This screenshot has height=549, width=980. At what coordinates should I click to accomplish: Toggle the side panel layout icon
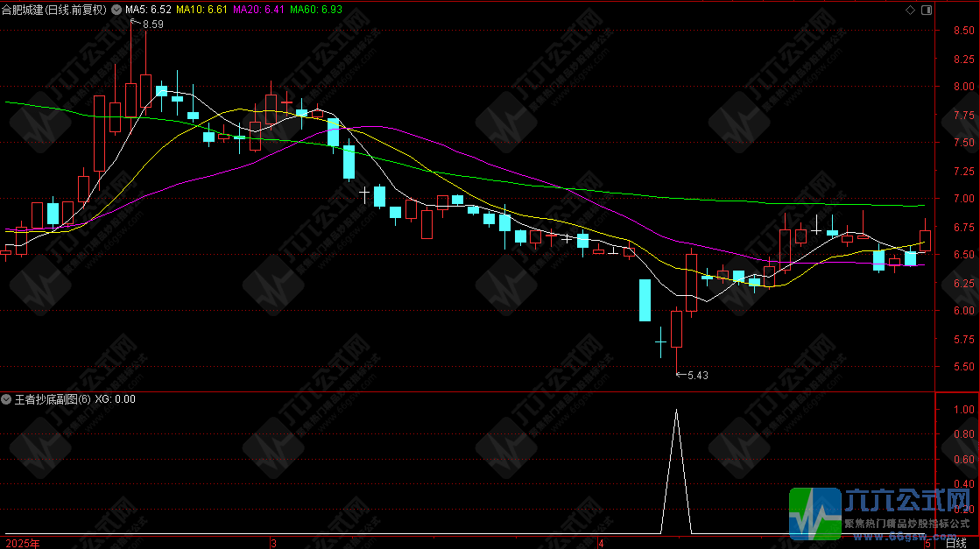926,10
